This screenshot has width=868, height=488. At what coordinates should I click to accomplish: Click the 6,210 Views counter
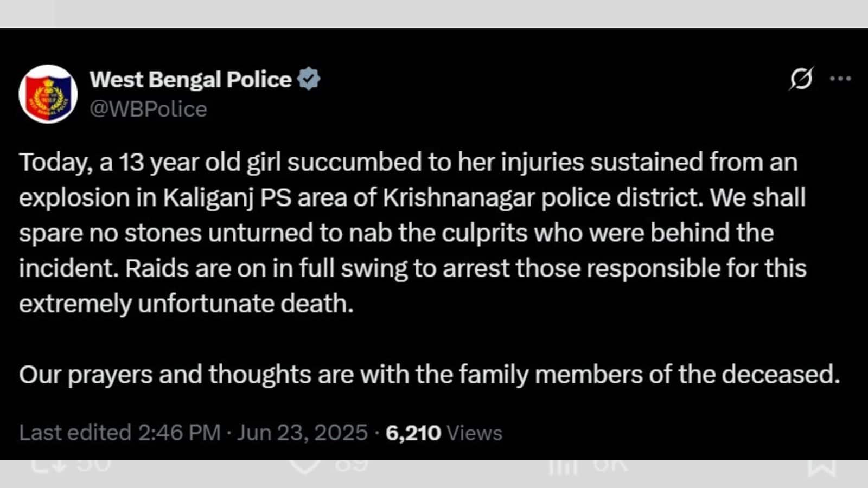444,433
